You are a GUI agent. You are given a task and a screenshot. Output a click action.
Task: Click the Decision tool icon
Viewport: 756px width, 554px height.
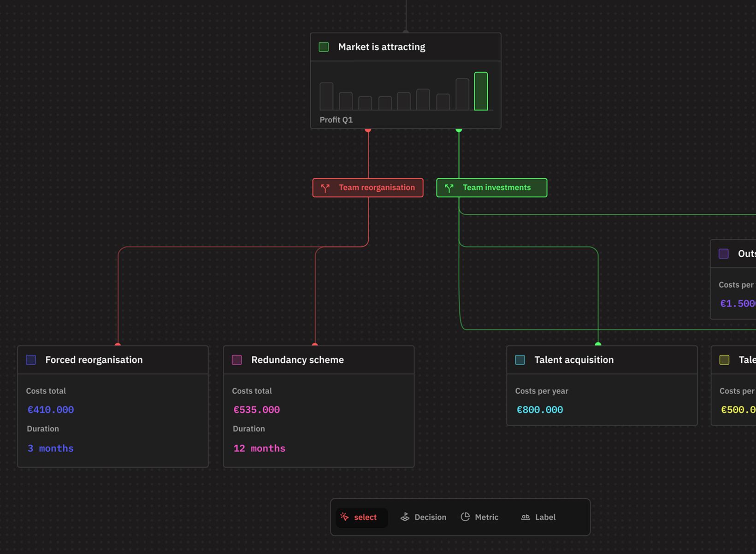point(405,517)
